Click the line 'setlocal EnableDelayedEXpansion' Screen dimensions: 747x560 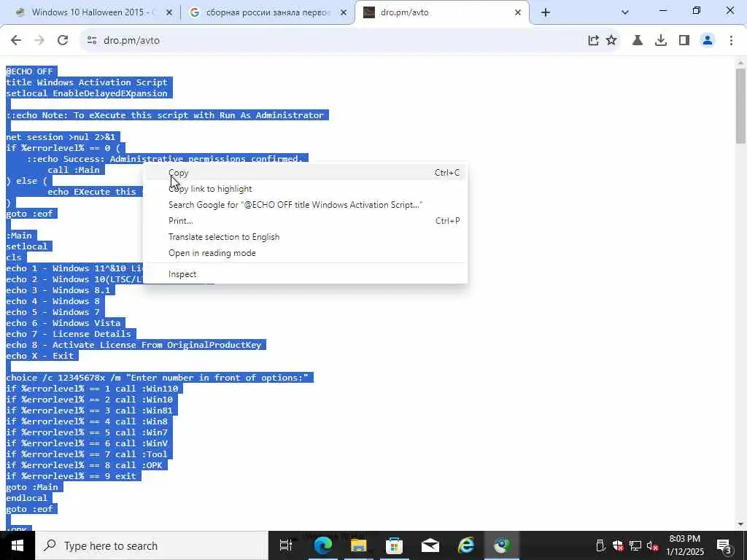(87, 93)
